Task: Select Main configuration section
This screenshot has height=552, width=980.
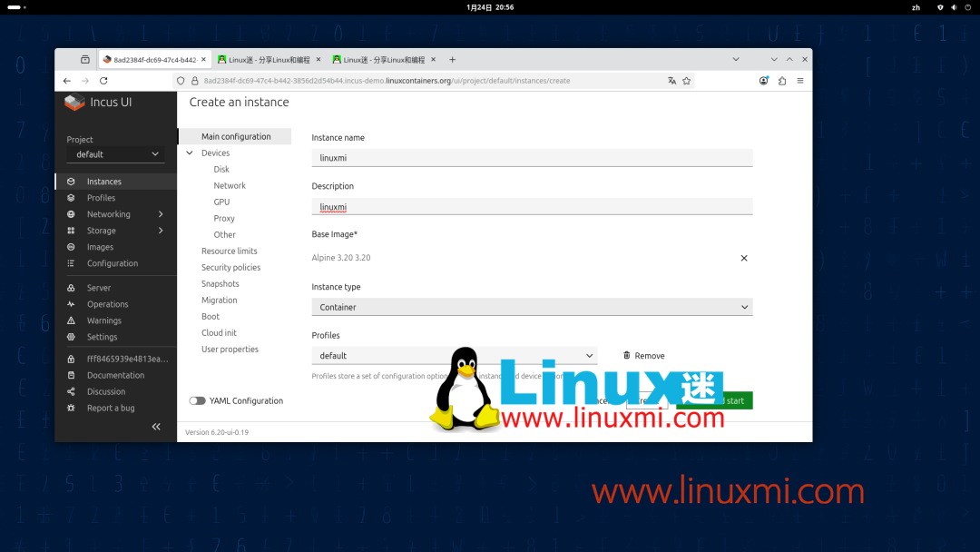Action: [x=236, y=136]
